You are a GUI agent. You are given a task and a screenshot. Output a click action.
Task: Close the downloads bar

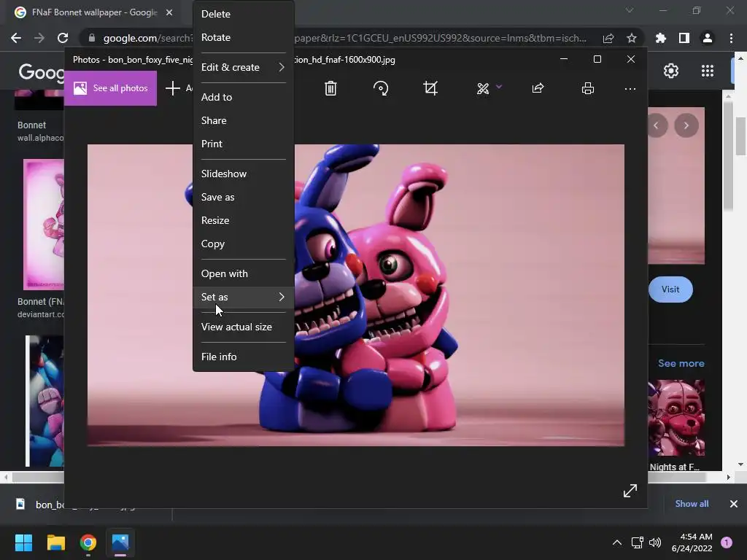(733, 503)
